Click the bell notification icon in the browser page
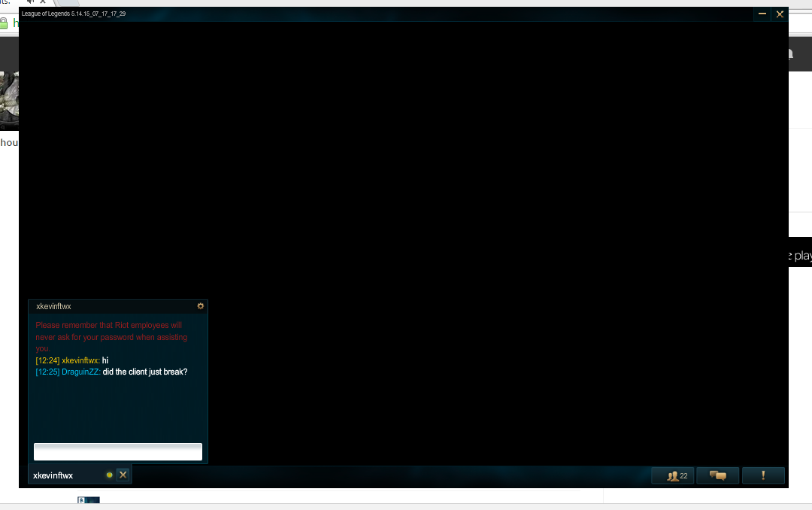Screen dimensions: 812x510 tap(790, 54)
